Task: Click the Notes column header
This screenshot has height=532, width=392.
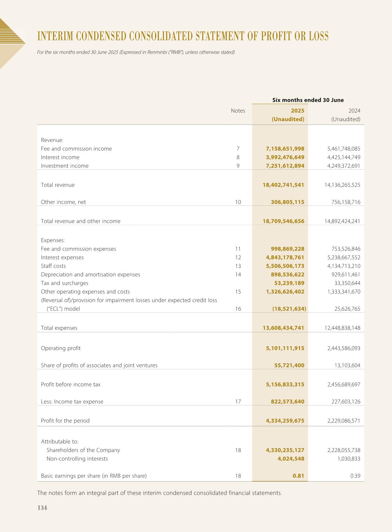Action: tap(238, 111)
